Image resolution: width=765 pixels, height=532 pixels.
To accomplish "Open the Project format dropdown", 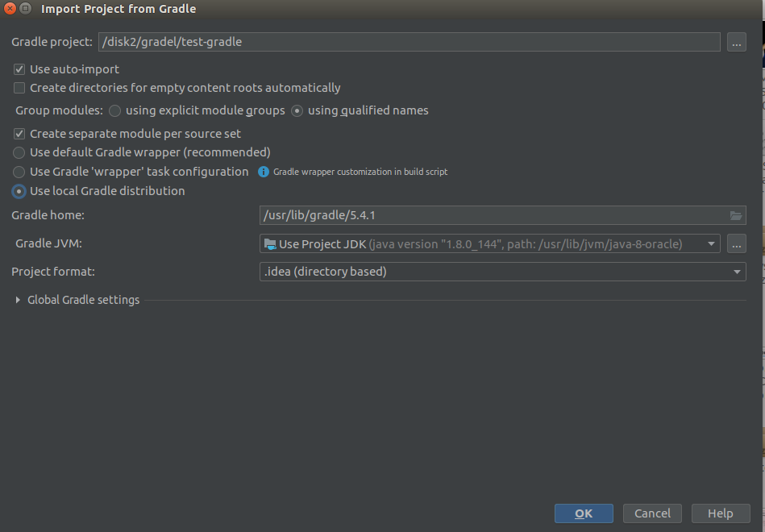I will [502, 272].
